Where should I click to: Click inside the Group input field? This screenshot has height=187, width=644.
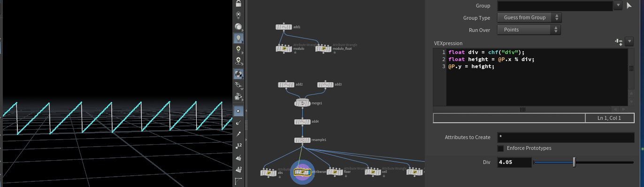click(555, 6)
